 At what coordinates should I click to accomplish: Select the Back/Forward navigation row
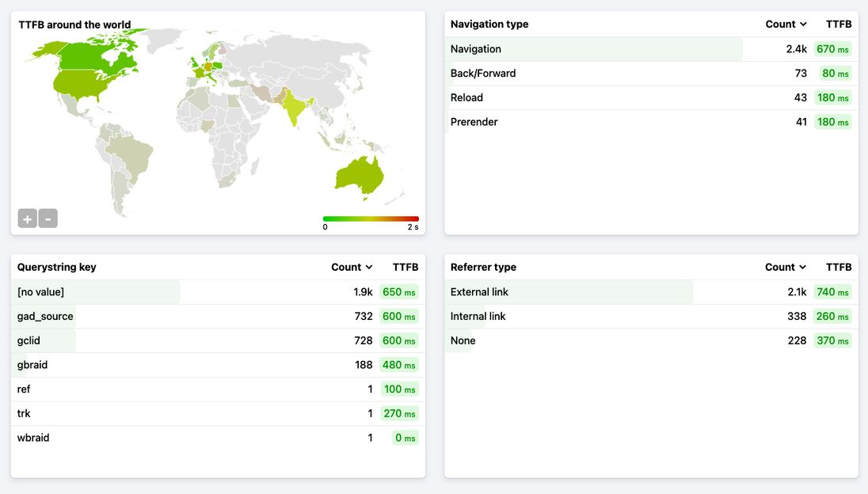[x=483, y=74]
